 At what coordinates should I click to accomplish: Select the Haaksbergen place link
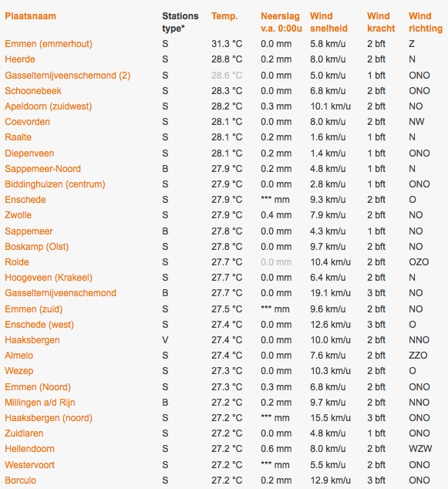point(32,340)
